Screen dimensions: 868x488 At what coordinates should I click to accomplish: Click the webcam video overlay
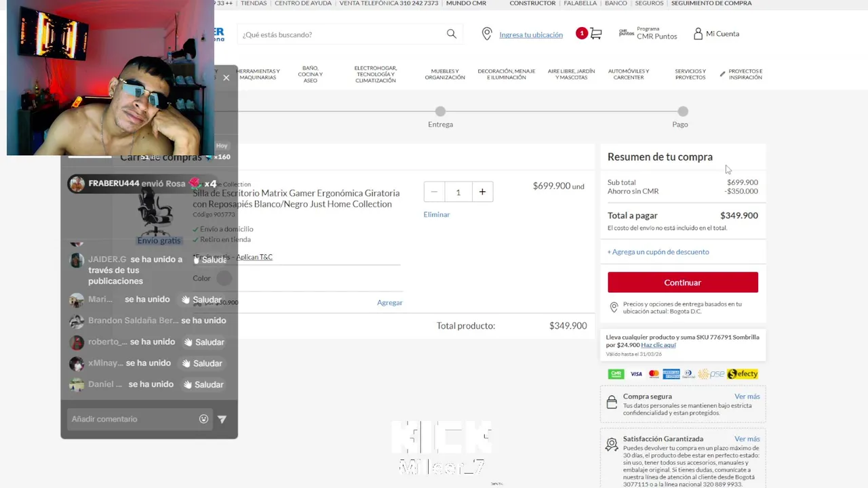(x=111, y=77)
